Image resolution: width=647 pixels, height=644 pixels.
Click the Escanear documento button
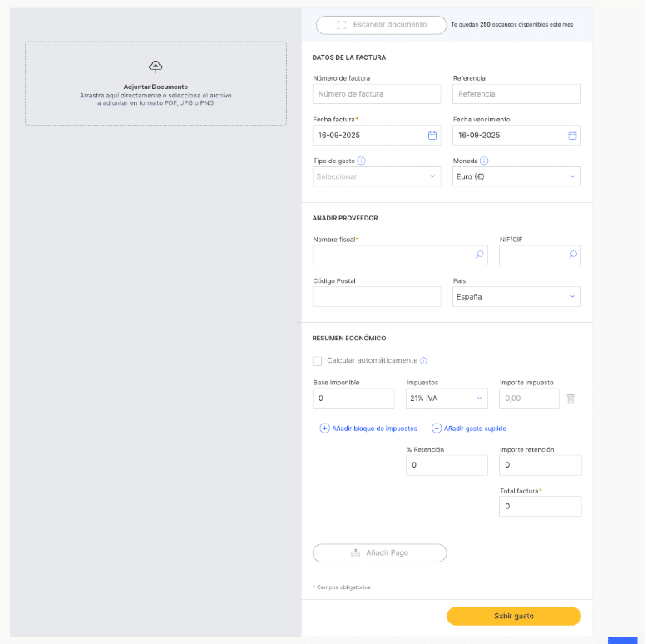(x=381, y=25)
